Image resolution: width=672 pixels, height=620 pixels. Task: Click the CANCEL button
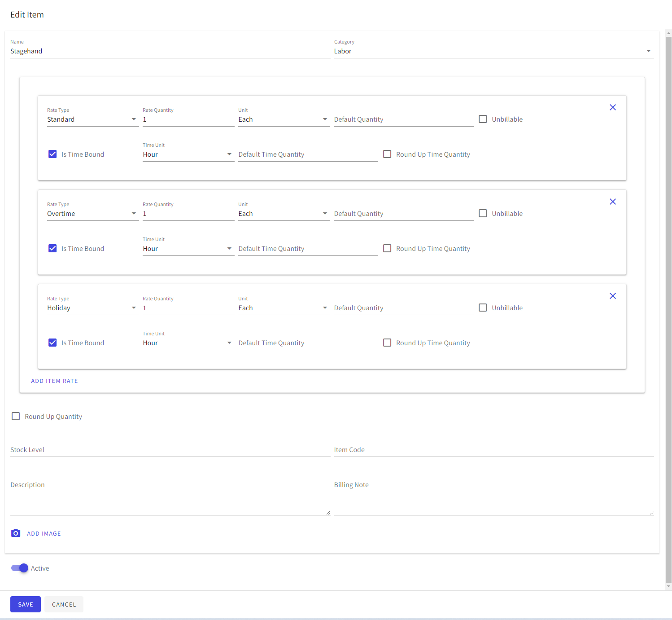pos(64,604)
